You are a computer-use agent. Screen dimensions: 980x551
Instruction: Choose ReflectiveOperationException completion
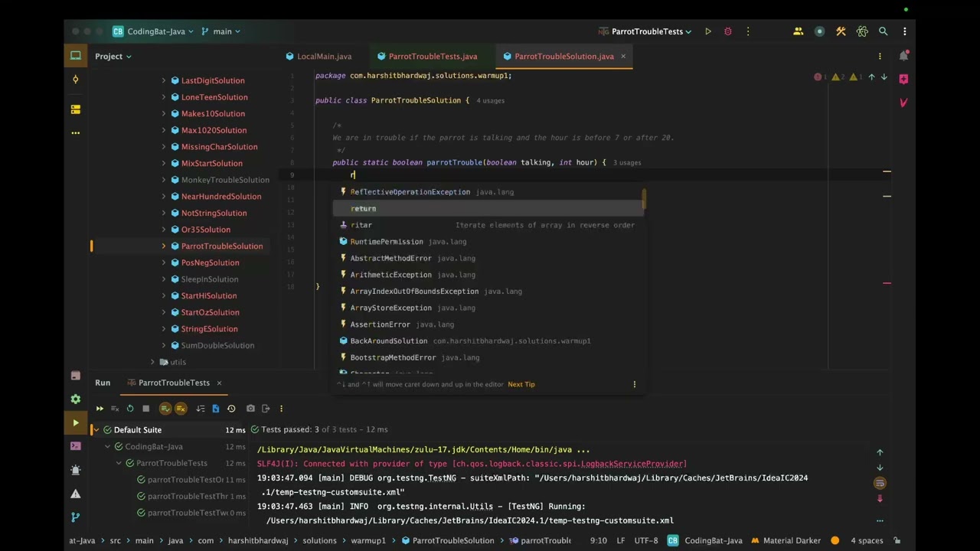point(488,192)
